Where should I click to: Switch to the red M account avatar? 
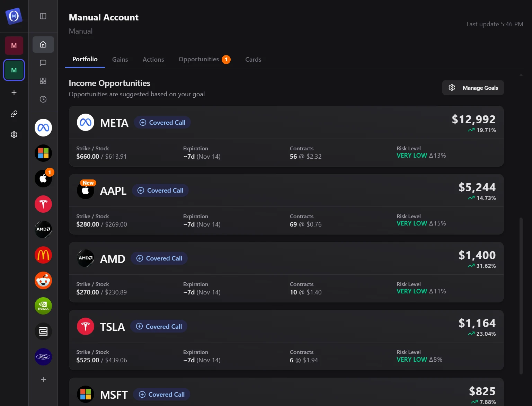pyautogui.click(x=14, y=45)
